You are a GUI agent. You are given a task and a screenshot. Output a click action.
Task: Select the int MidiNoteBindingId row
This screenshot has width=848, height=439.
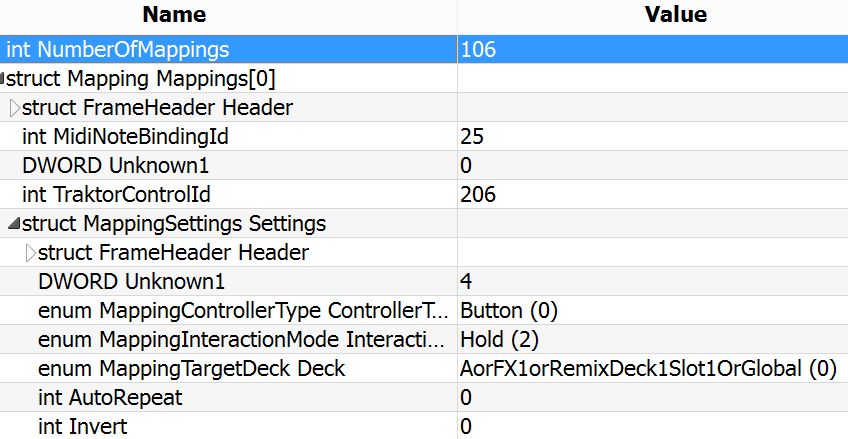131,136
